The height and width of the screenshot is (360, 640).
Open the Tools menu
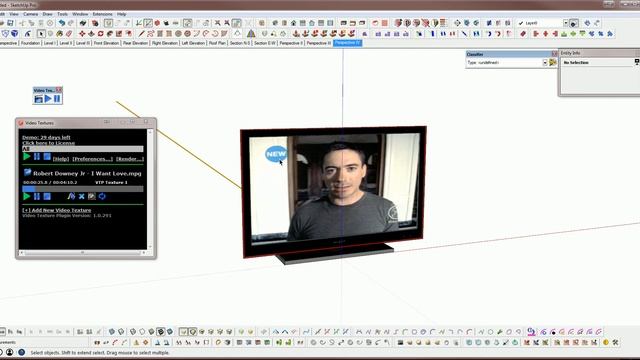tap(62, 14)
